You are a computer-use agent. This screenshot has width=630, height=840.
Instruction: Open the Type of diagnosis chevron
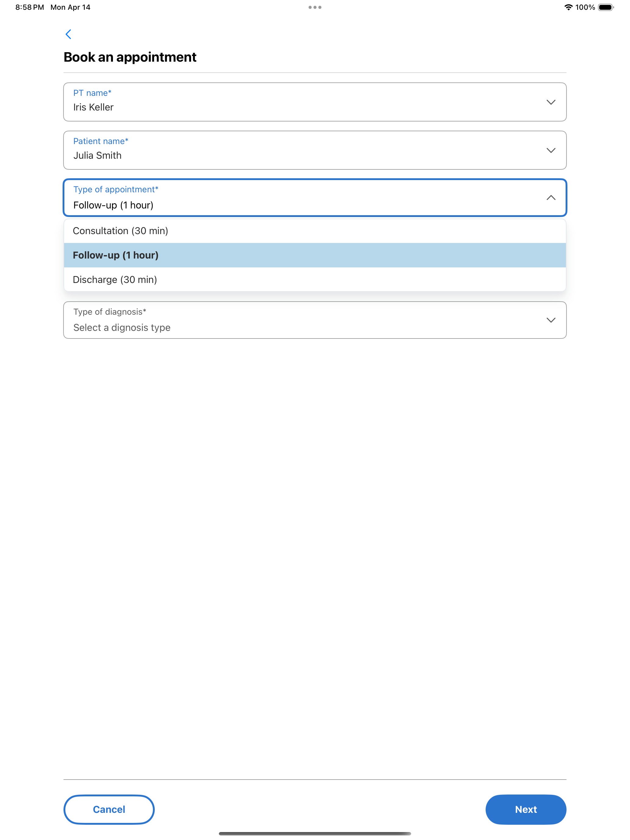click(551, 320)
